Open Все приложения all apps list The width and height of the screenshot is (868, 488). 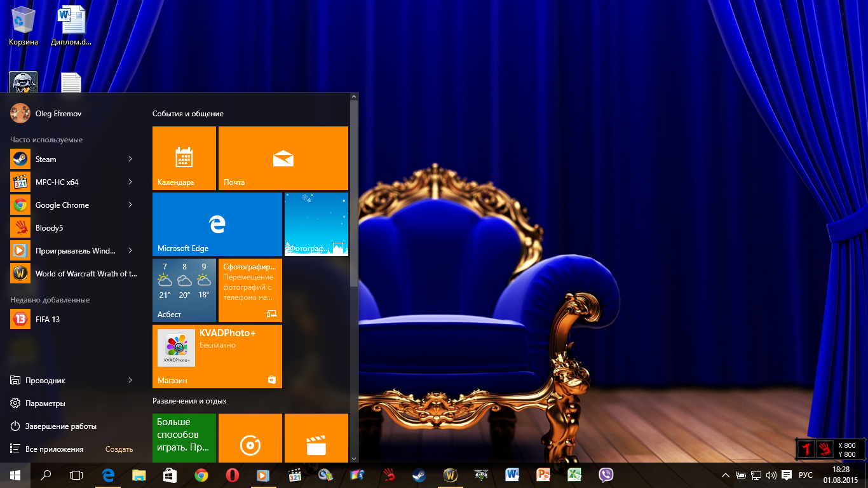tap(54, 449)
